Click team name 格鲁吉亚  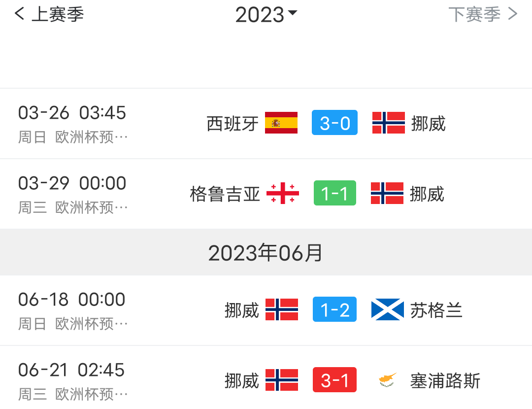pyautogui.click(x=225, y=194)
